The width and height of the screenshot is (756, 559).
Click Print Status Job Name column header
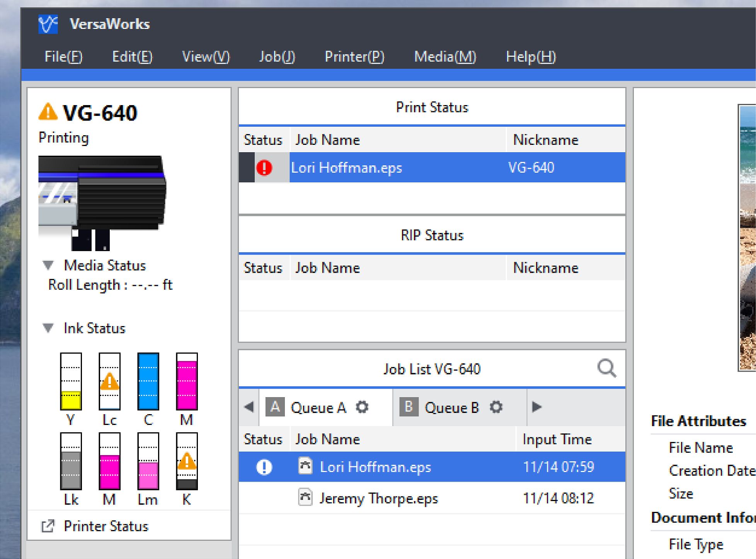tap(398, 140)
